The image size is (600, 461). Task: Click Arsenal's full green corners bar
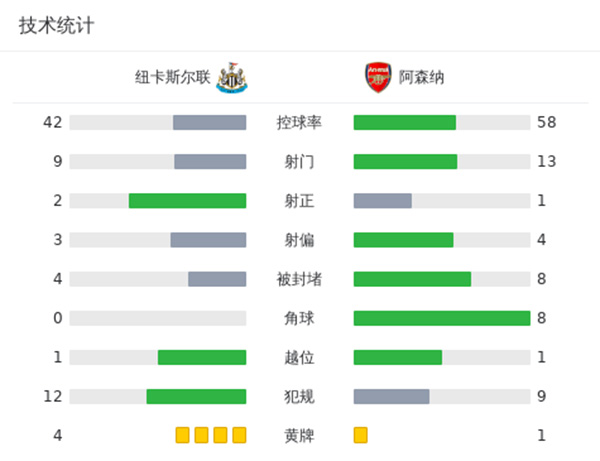coord(441,318)
